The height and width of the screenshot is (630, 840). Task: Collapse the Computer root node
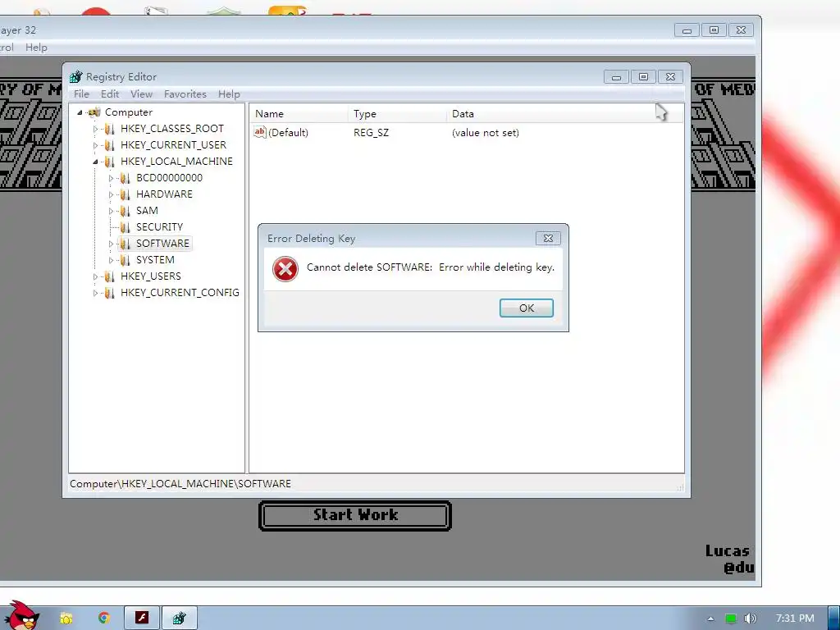(x=80, y=112)
